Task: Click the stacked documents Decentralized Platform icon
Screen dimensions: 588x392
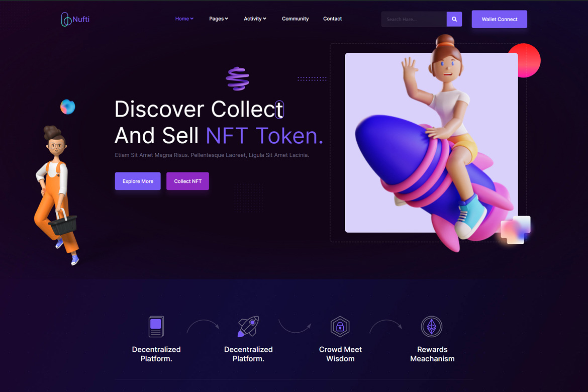Action: coord(156,326)
